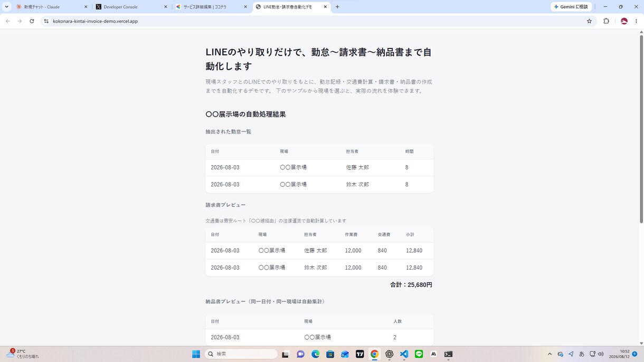Click the address bar URL field
The width and height of the screenshot is (644, 362).
pyautogui.click(x=317, y=21)
